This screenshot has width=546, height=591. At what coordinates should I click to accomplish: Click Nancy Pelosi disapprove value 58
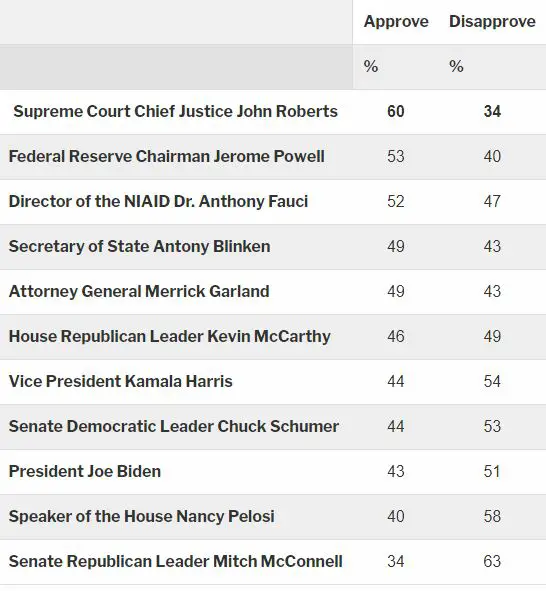click(x=492, y=516)
